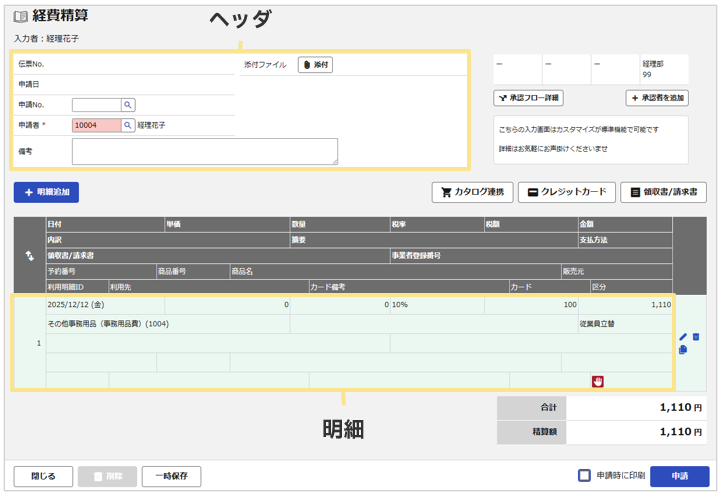Add a row with 明細追加 button
Screen dimensions: 719x495
46,192
